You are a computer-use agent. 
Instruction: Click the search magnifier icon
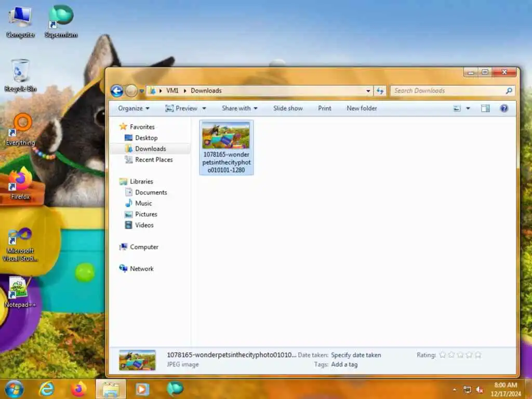tap(509, 90)
